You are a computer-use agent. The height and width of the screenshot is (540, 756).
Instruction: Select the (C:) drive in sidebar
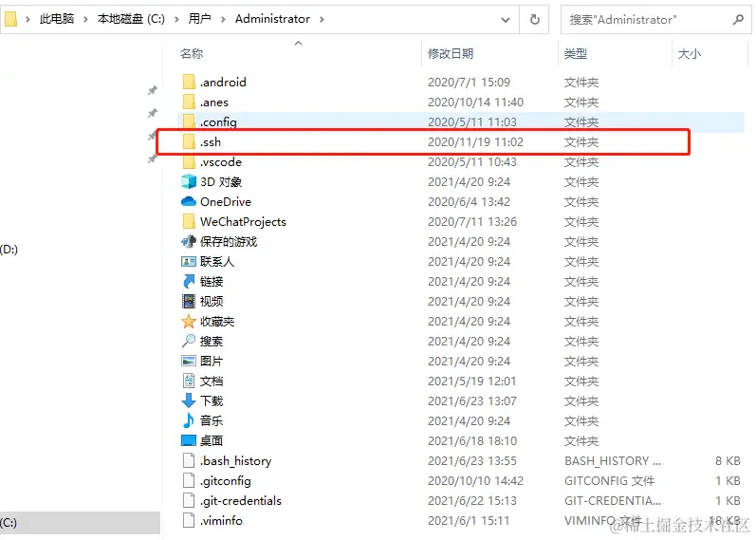tap(80, 523)
